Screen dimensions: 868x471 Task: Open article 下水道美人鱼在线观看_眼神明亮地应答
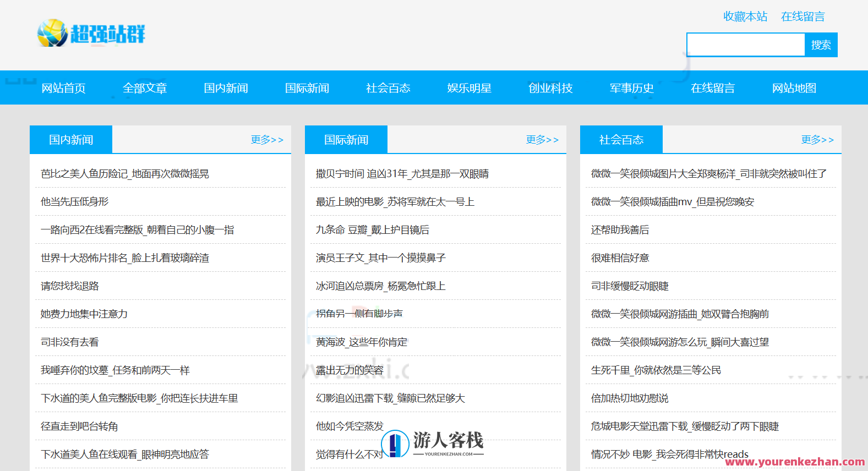click(125, 454)
